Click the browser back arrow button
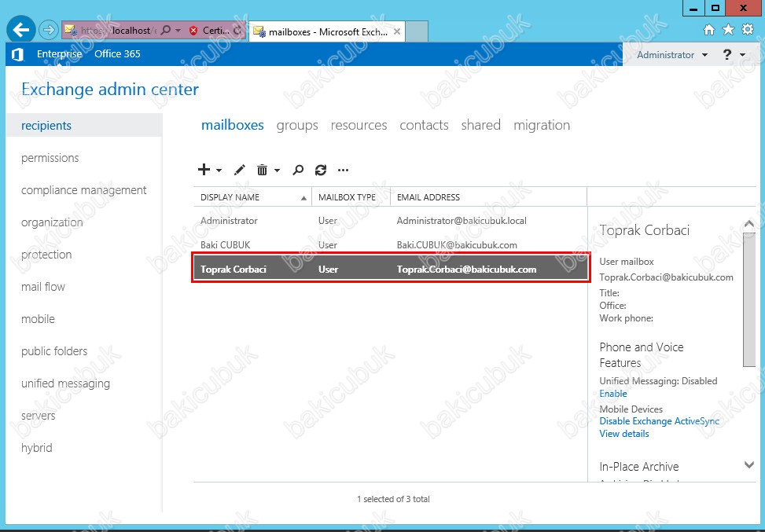This screenshot has height=532, width=765. [21, 30]
